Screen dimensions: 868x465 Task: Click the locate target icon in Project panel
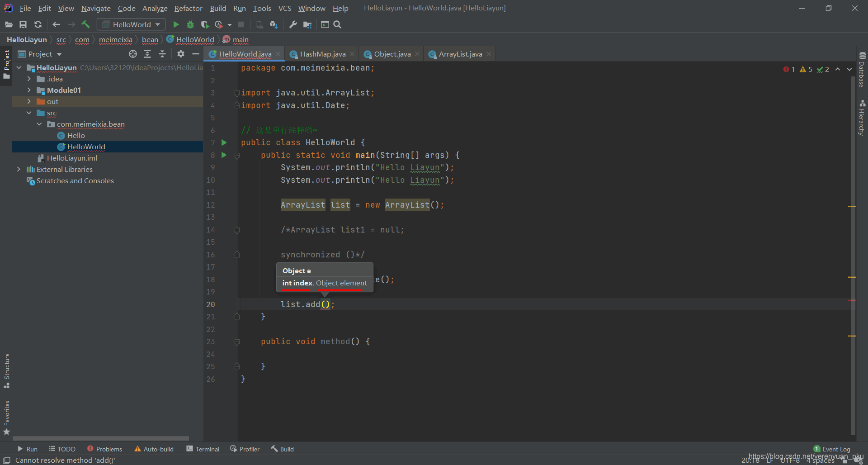coord(132,54)
